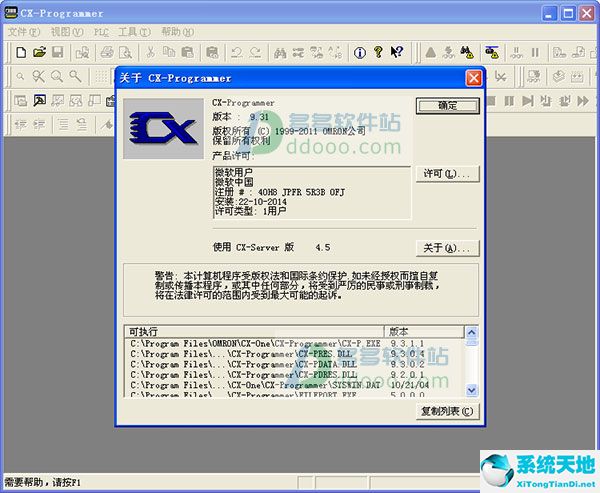Click the pause icon in top toolbar
Image resolution: width=600 pixels, height=493 pixels.
click(x=535, y=52)
